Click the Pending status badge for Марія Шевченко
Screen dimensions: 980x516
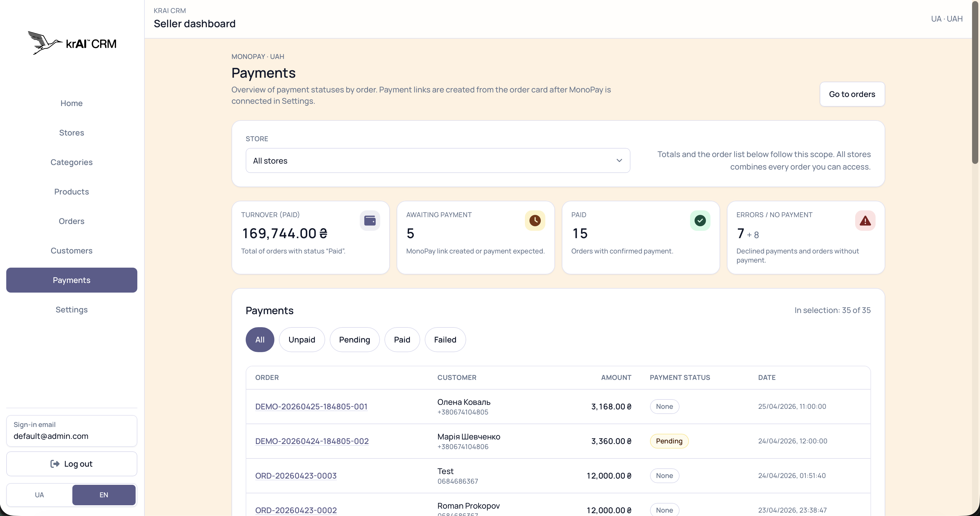tap(669, 441)
